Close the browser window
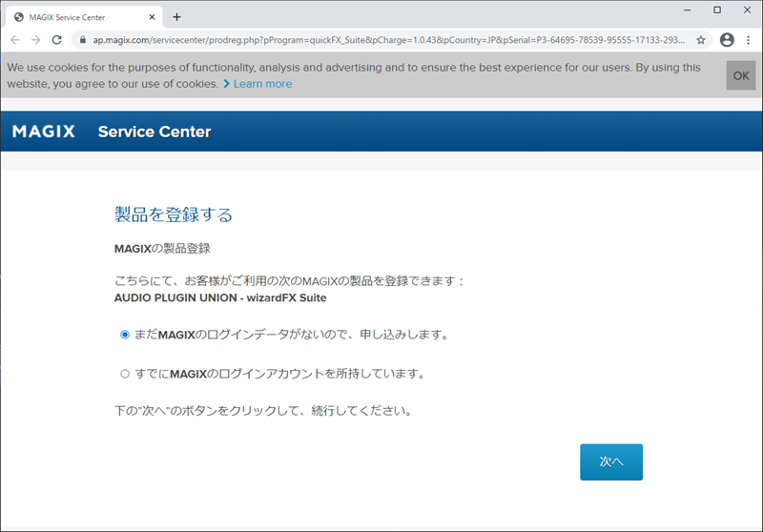Viewport: 763px width, 532px height. 748,10
